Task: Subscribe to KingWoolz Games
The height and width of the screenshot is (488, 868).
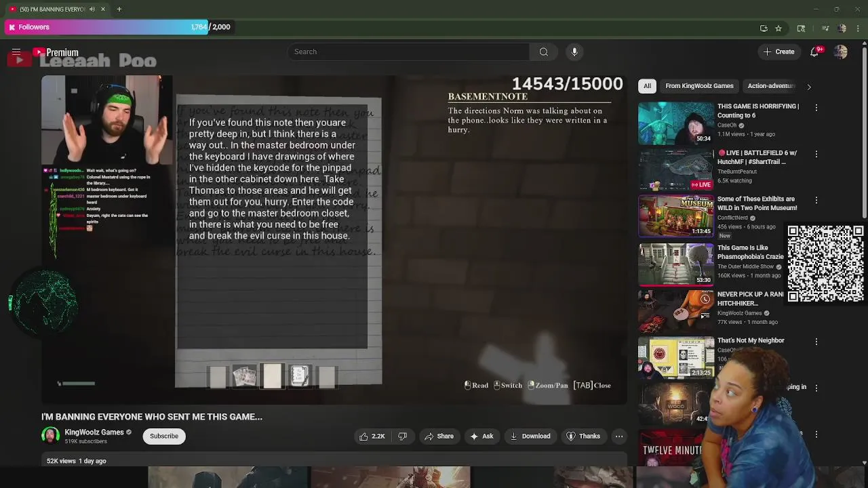Action: click(x=164, y=436)
